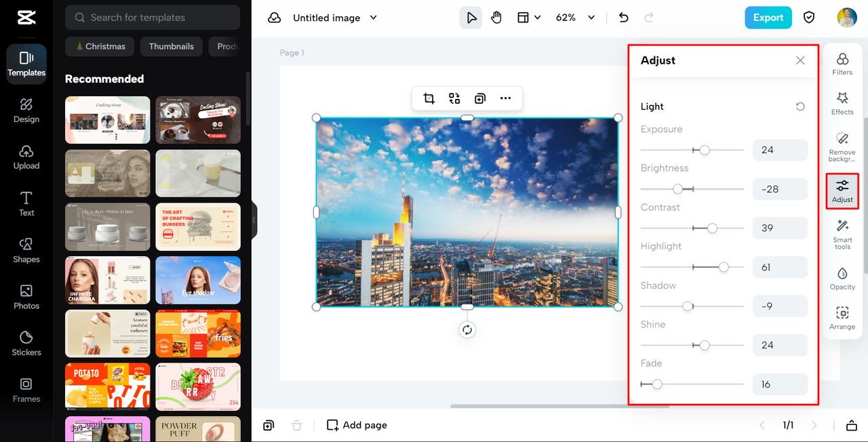Viewport: 868px width, 442px height.
Task: Redo the last action
Action: (649, 18)
